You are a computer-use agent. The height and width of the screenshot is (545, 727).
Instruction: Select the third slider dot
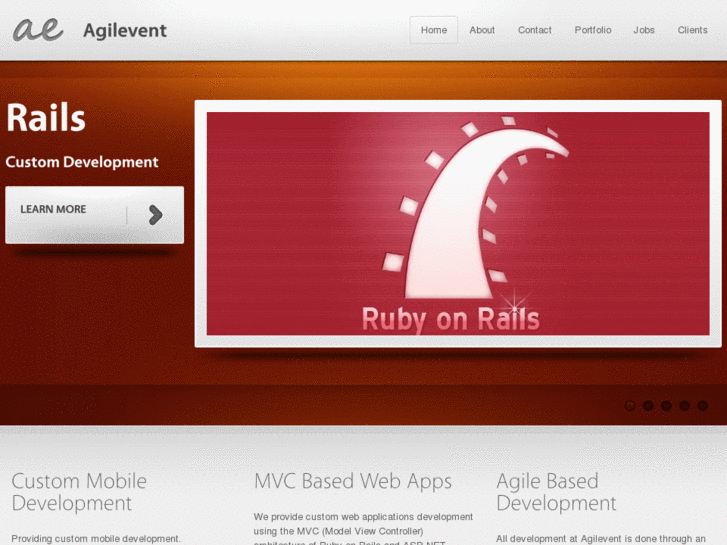tap(666, 406)
